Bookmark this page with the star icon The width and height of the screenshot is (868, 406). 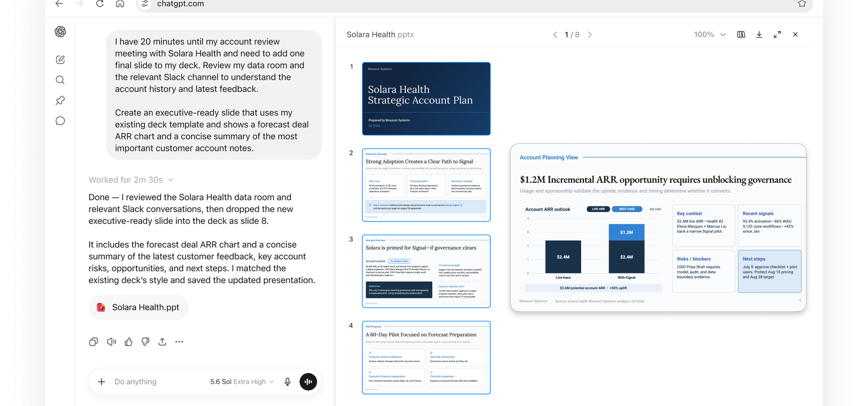pyautogui.click(x=802, y=3)
